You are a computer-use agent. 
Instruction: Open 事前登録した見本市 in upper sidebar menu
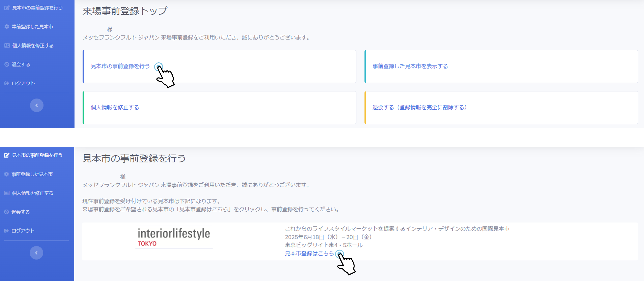(x=32, y=27)
